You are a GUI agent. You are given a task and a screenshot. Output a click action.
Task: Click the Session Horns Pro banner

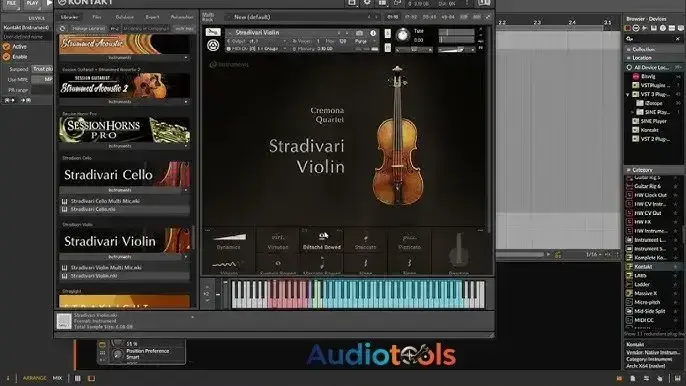pos(125,130)
